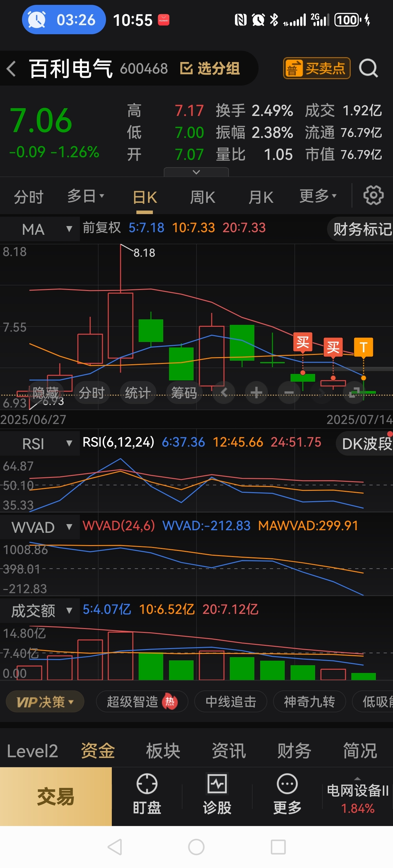The width and height of the screenshot is (393, 868).
Task: Tap the fullscreen expand chart icon
Action: pos(354,393)
